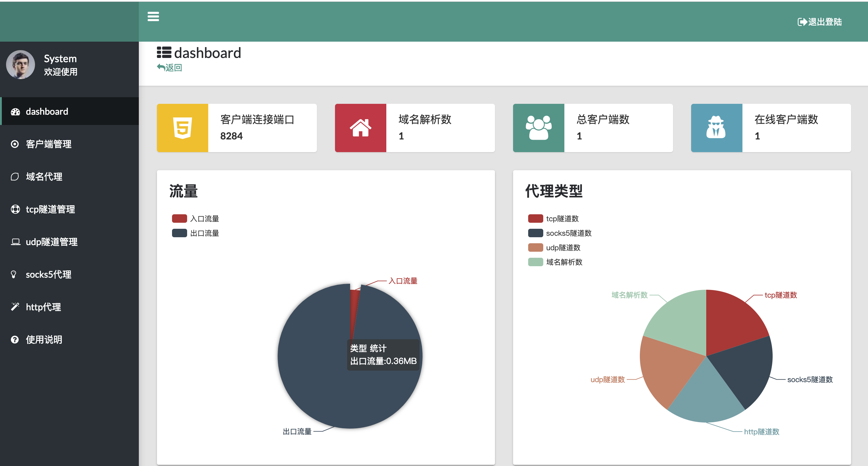Open 域名代理 sidebar menu item
The image size is (868, 466).
click(x=44, y=177)
